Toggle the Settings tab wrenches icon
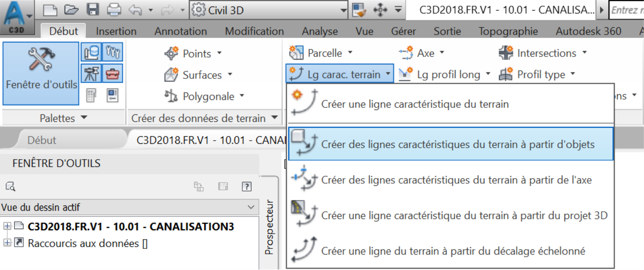Viewport: 644px width, 270px height. click(113, 52)
